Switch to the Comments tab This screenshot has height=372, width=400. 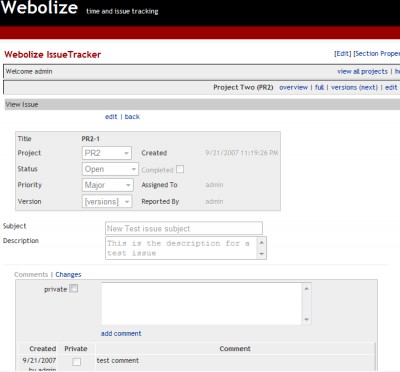click(x=31, y=275)
